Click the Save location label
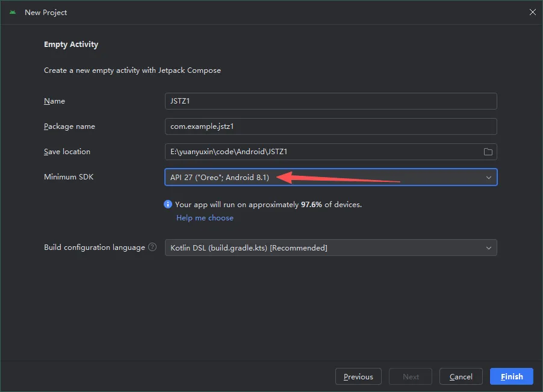The width and height of the screenshot is (543, 392). (67, 152)
